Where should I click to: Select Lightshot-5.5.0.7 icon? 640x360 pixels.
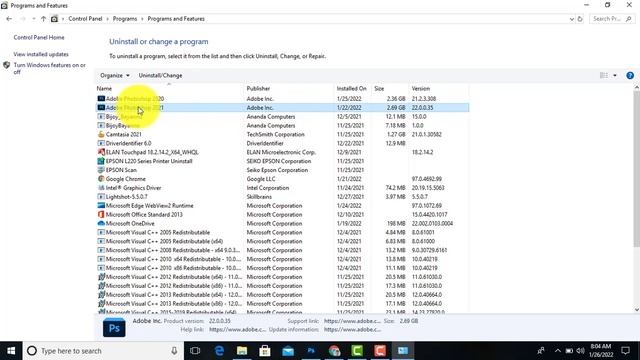101,197
